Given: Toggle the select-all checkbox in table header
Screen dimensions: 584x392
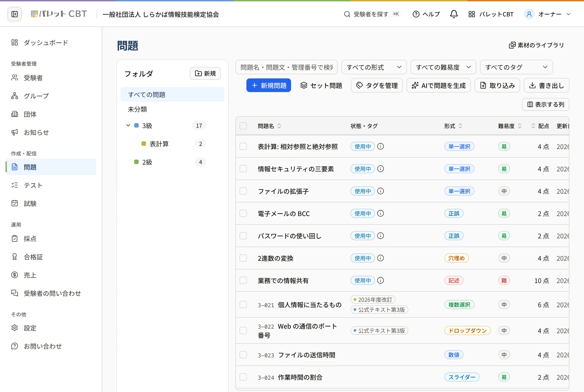Looking at the screenshot, I should click(x=243, y=126).
